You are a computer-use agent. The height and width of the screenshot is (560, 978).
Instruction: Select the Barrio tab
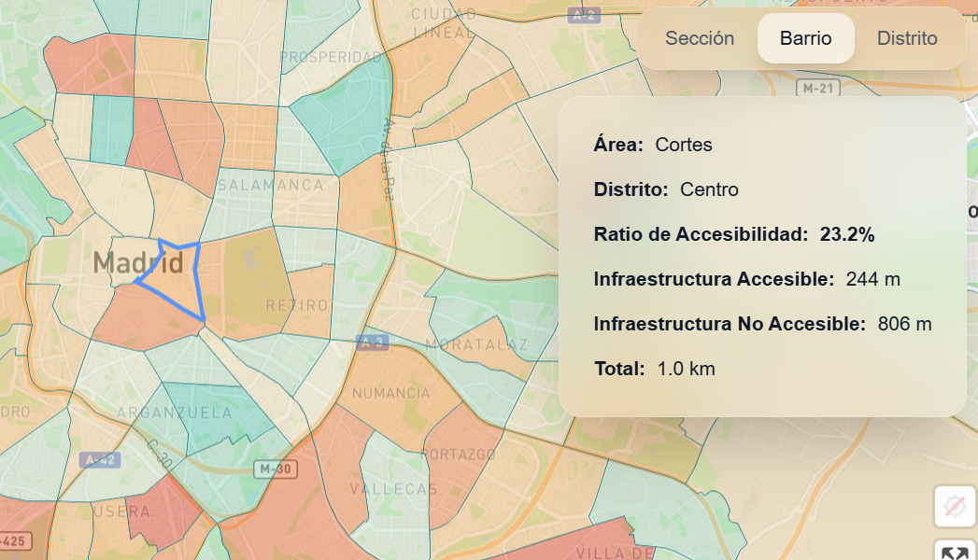tap(805, 38)
